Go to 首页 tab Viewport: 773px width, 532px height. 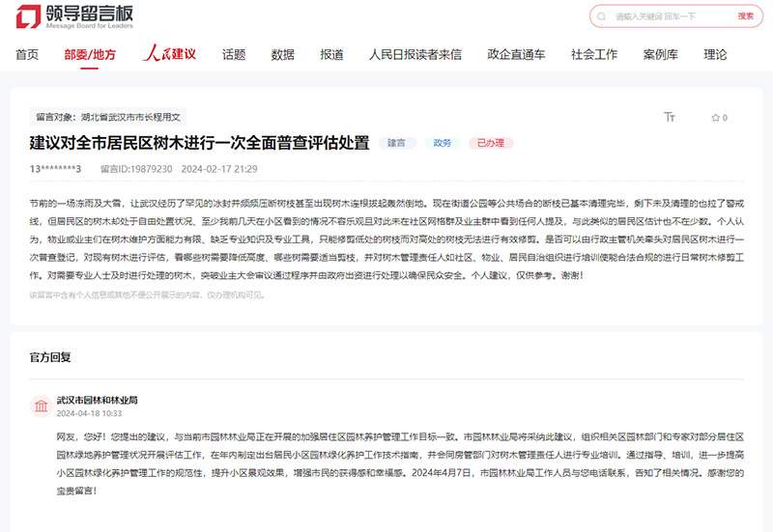click(x=27, y=55)
